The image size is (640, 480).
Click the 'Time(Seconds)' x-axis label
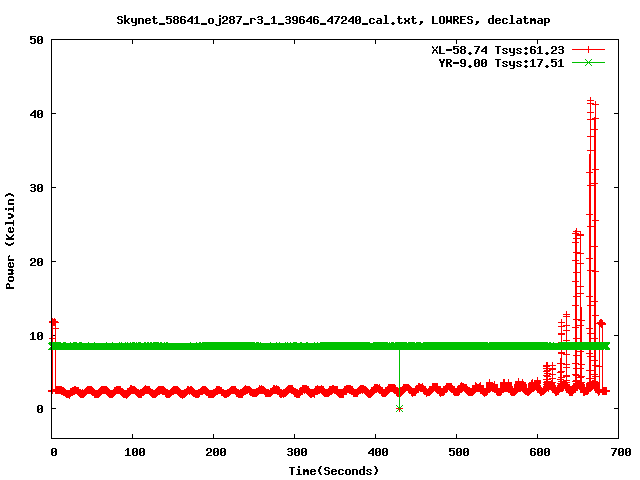(333, 471)
